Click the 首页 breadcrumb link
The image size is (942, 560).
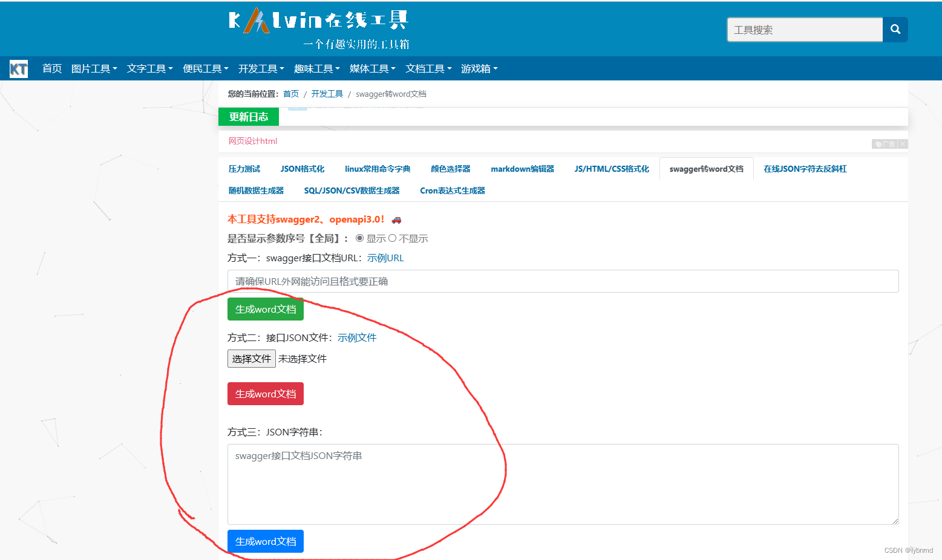click(291, 94)
